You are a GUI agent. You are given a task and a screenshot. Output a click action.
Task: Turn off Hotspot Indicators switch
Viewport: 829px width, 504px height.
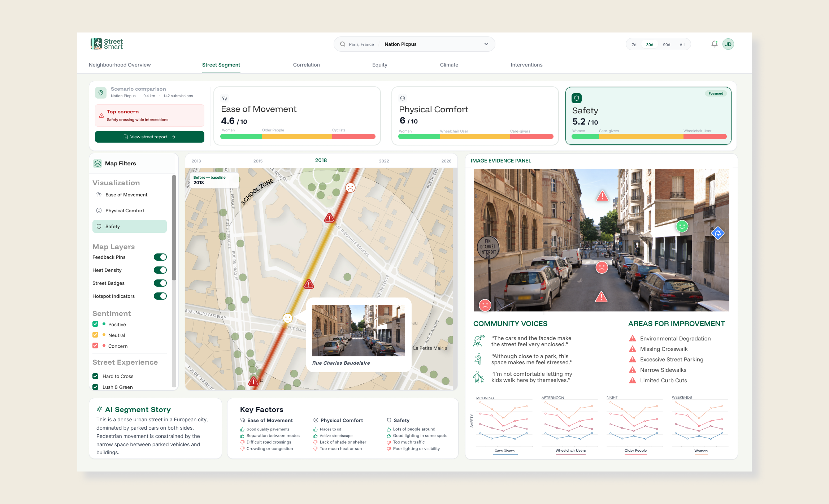(x=160, y=296)
